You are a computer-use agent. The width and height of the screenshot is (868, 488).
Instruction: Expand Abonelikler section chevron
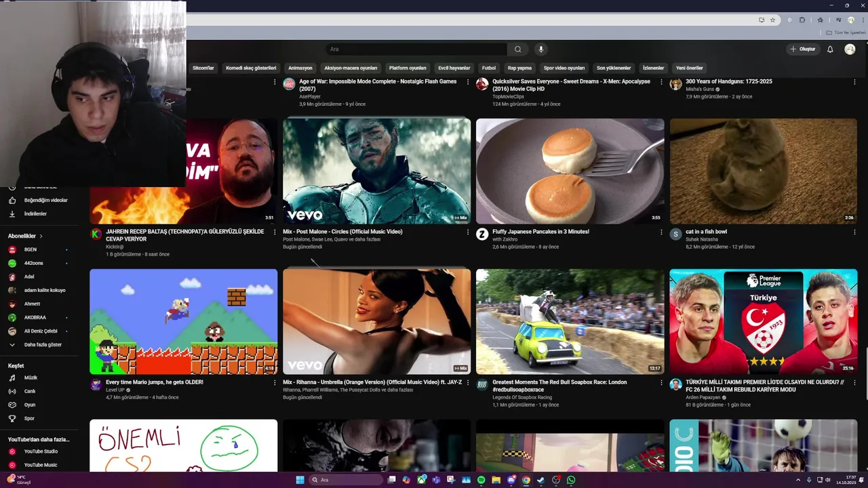point(41,236)
